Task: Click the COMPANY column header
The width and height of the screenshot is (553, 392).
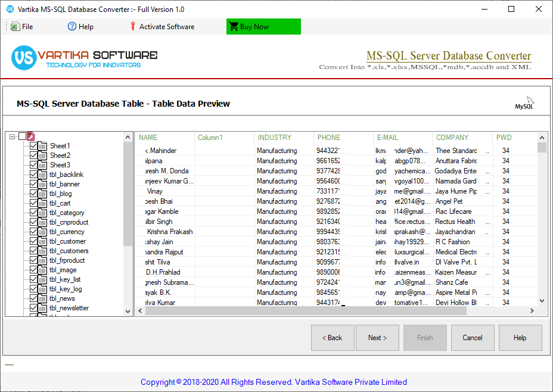Action: (462, 138)
